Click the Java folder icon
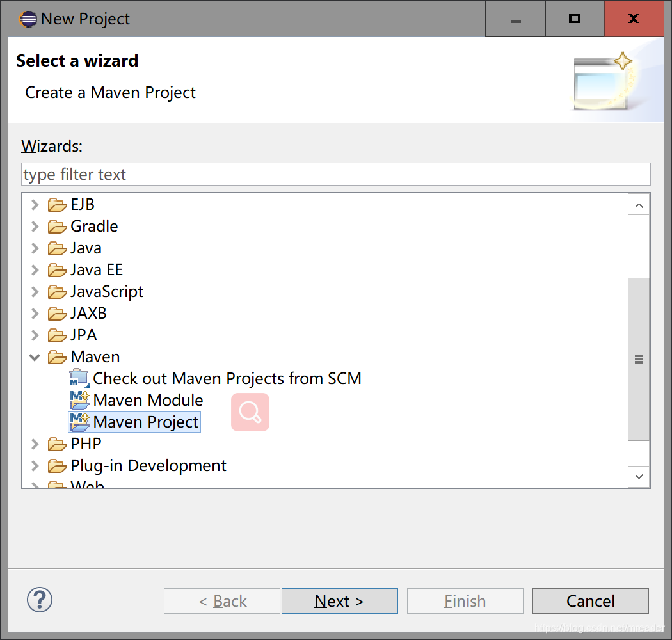Viewport: 672px width, 640px height. (57, 248)
